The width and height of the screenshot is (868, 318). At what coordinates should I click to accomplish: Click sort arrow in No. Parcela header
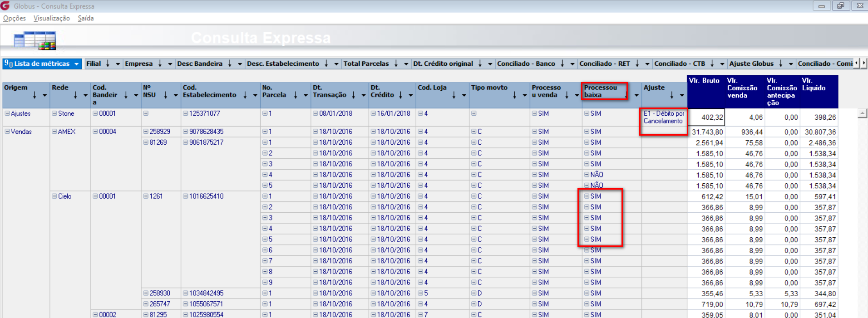[x=296, y=95]
